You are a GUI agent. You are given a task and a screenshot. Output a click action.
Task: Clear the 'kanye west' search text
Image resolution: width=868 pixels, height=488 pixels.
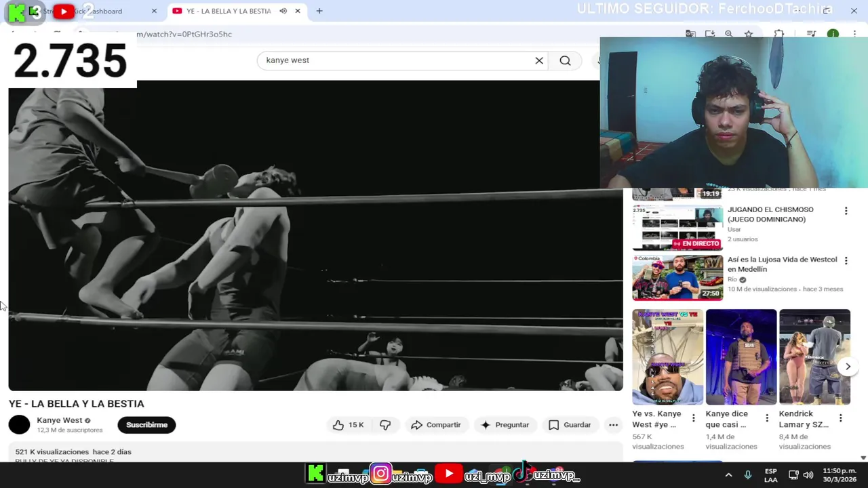click(x=539, y=60)
